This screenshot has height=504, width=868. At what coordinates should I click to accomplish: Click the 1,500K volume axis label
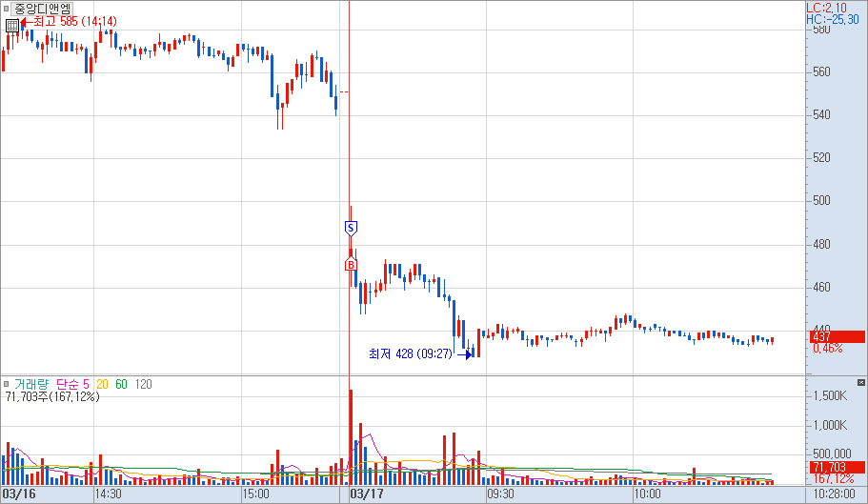tap(830, 396)
